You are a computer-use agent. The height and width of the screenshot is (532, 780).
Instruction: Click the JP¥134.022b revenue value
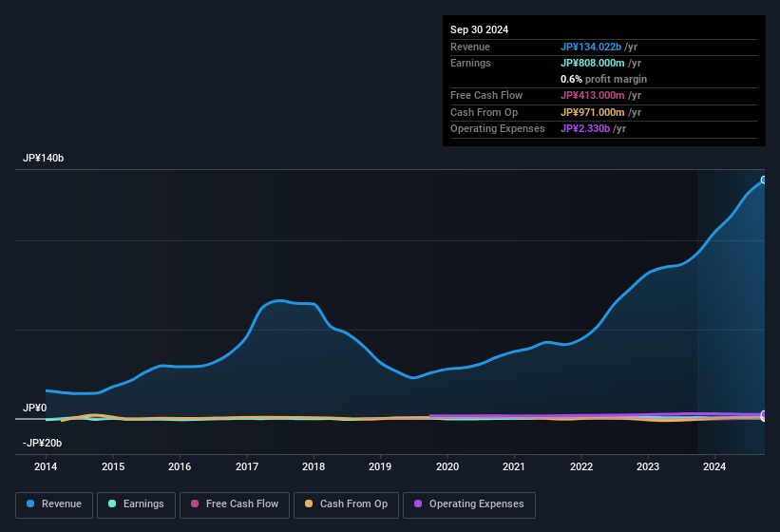(x=591, y=47)
